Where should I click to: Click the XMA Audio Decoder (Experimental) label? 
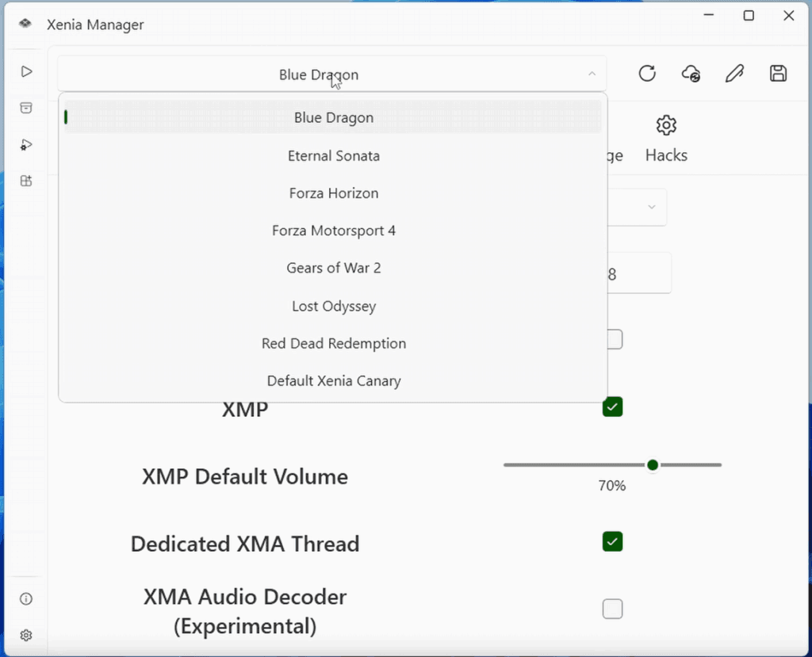(245, 612)
